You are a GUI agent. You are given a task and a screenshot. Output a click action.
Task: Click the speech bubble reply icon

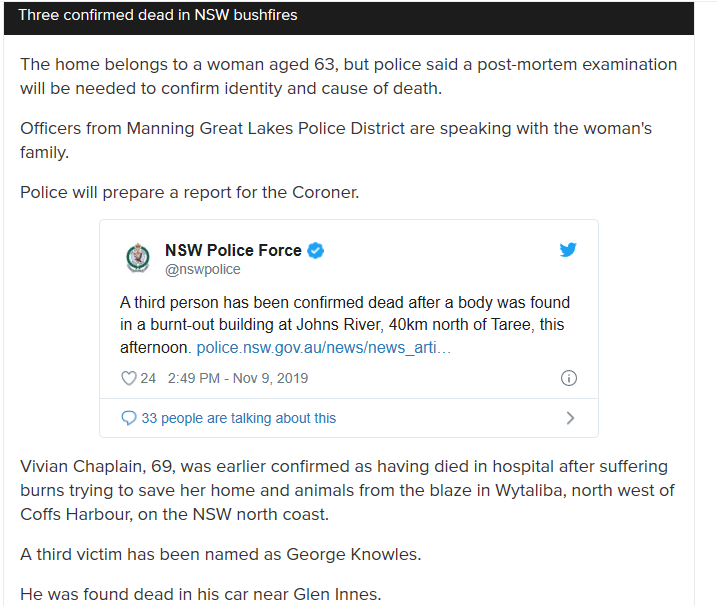[128, 418]
